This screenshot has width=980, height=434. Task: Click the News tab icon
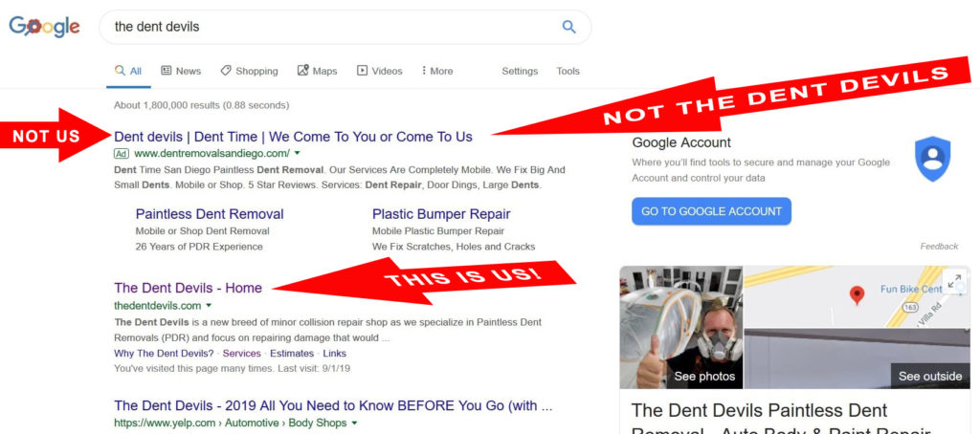[167, 71]
